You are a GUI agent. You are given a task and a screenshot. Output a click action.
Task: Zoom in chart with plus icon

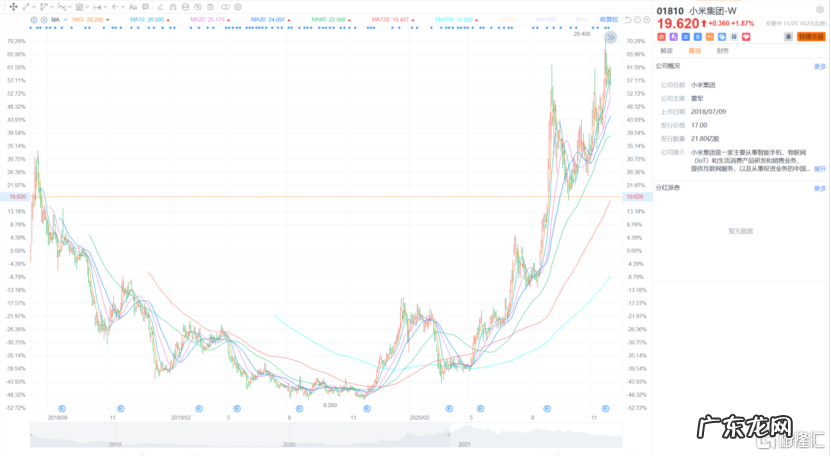[647, 20]
